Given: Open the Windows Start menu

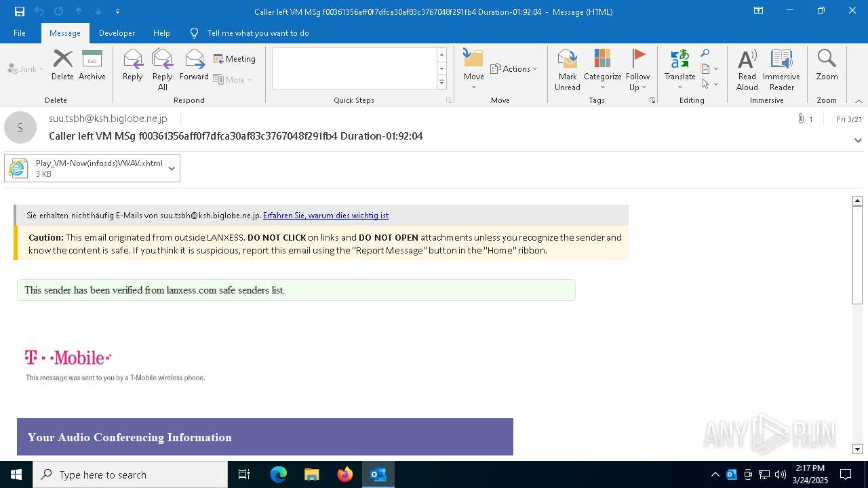Looking at the screenshot, I should [16, 474].
